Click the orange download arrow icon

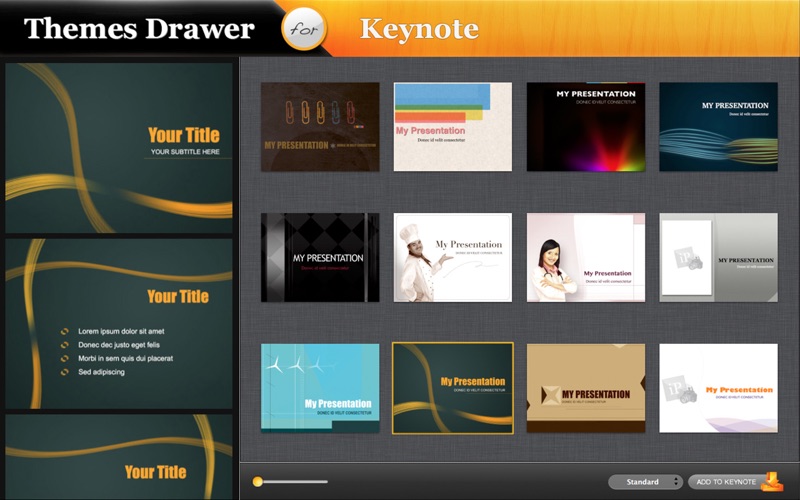[772, 482]
